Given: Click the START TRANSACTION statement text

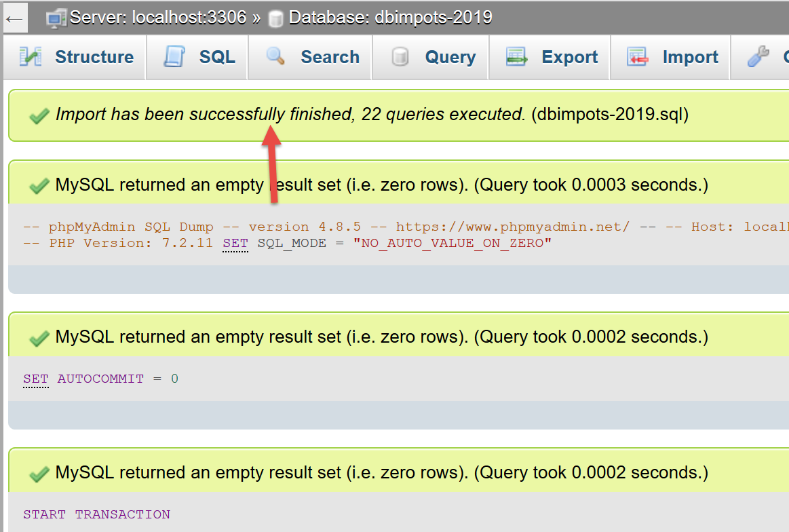Looking at the screenshot, I should [96, 514].
